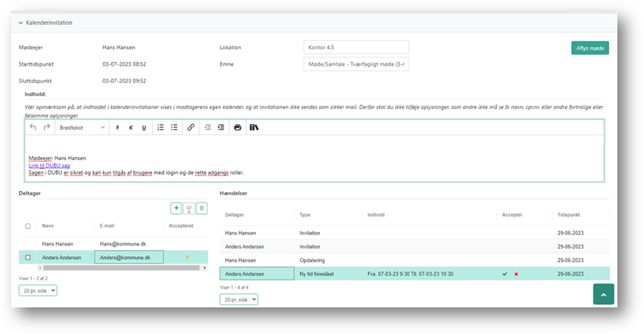This screenshot has width=644, height=334.
Task: Check the box for Anders Andersen row
Action: point(28,258)
